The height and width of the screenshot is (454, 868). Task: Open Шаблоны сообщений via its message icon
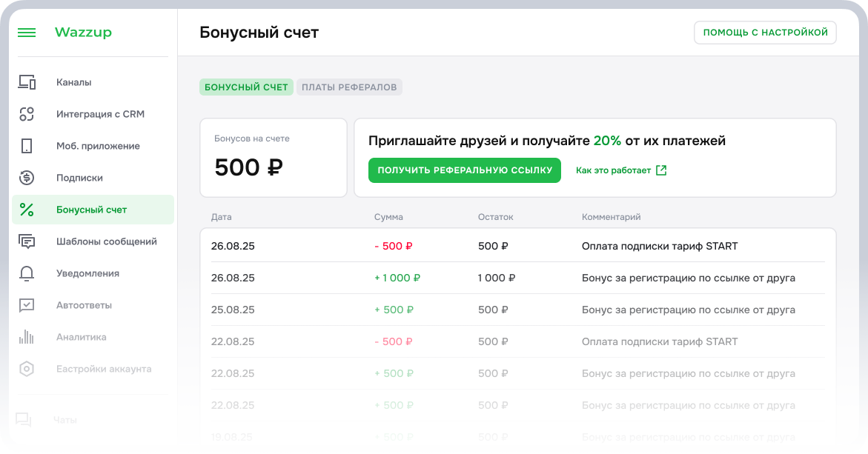(26, 241)
